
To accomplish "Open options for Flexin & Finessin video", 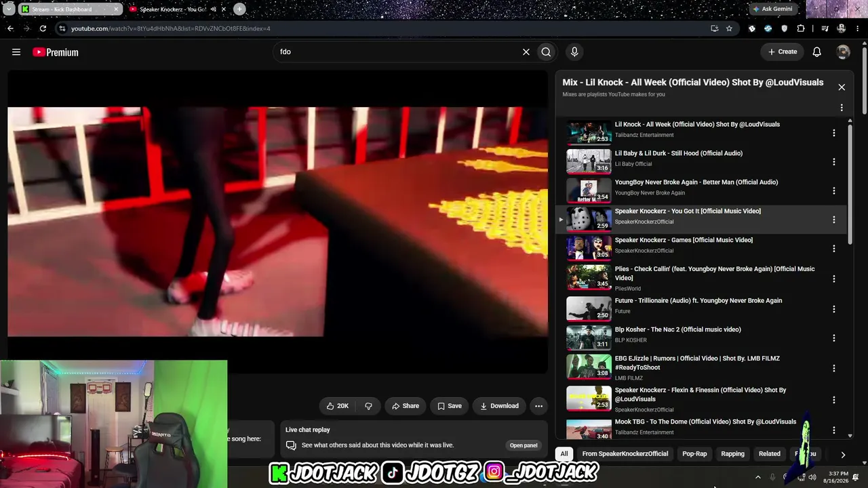I will point(834,400).
